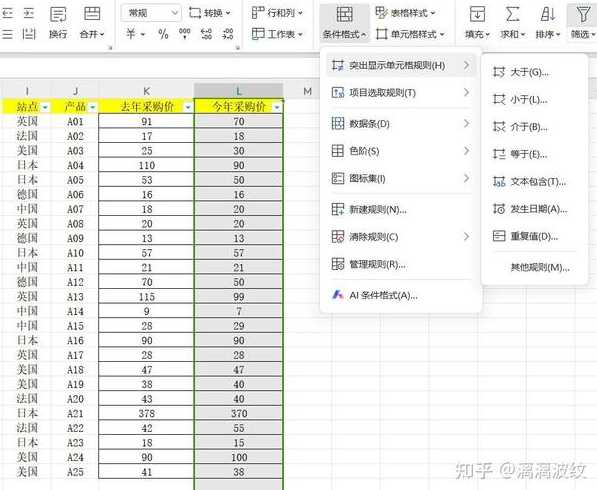Expand the 合并 dropdown arrow
The width and height of the screenshot is (597, 490).
pyautogui.click(x=102, y=35)
